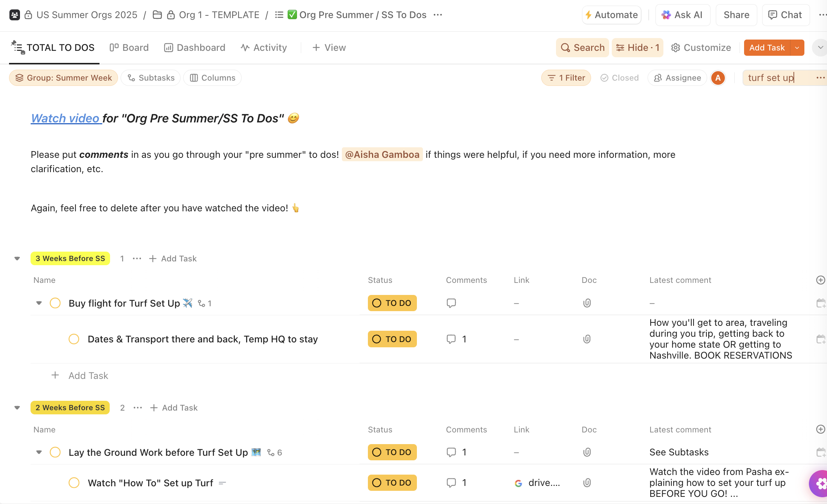
Task: Collapse subtasks of Lay the Ground Work task
Action: (39, 452)
